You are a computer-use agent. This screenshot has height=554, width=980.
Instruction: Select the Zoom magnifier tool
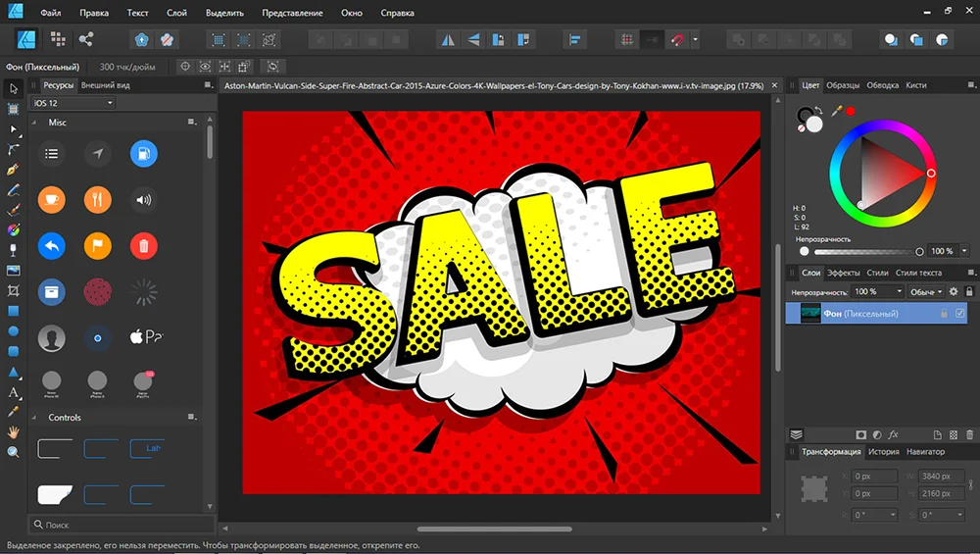14,452
